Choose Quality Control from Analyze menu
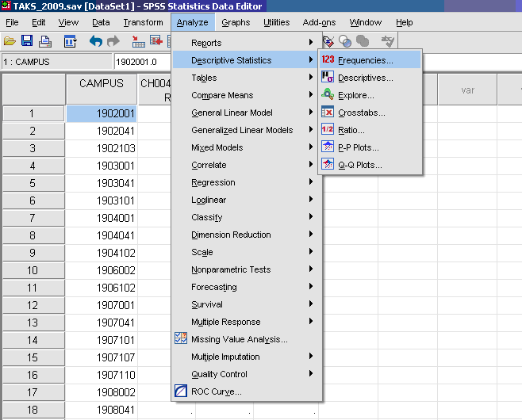The height and width of the screenshot is (420, 522). coord(247,374)
